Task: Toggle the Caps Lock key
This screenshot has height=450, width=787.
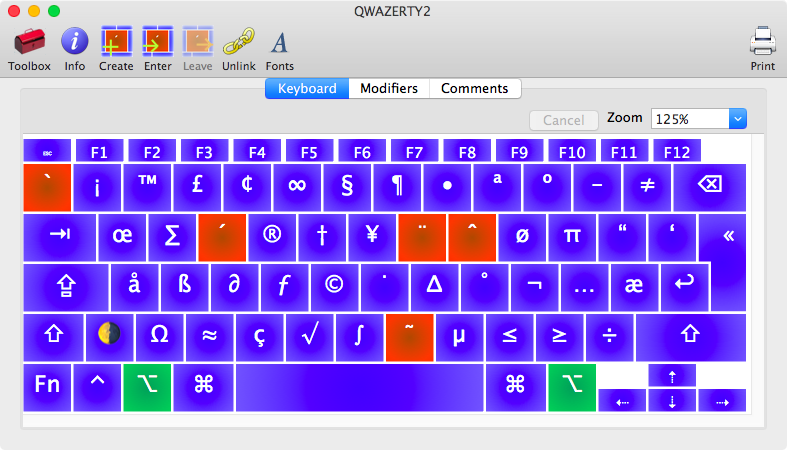Action: (66, 288)
